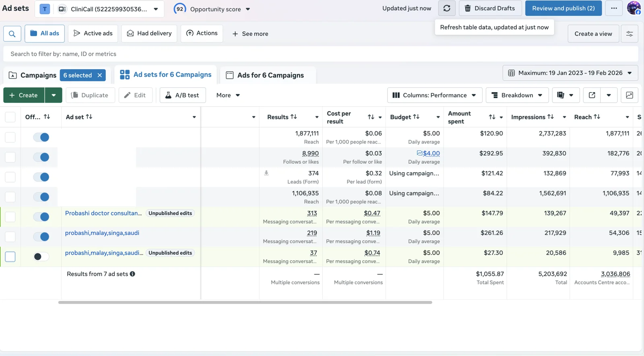Open the charts view icon
Viewport: 644px width, 356px height.
[x=630, y=95]
